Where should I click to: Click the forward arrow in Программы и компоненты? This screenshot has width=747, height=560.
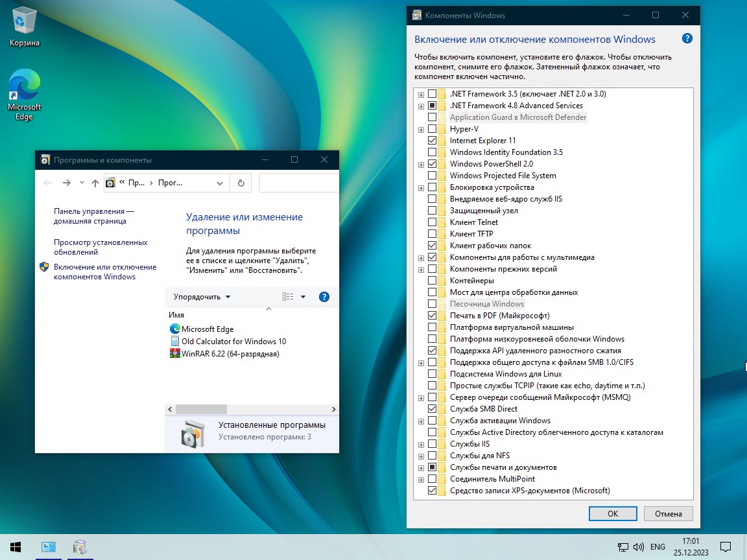pyautogui.click(x=66, y=183)
